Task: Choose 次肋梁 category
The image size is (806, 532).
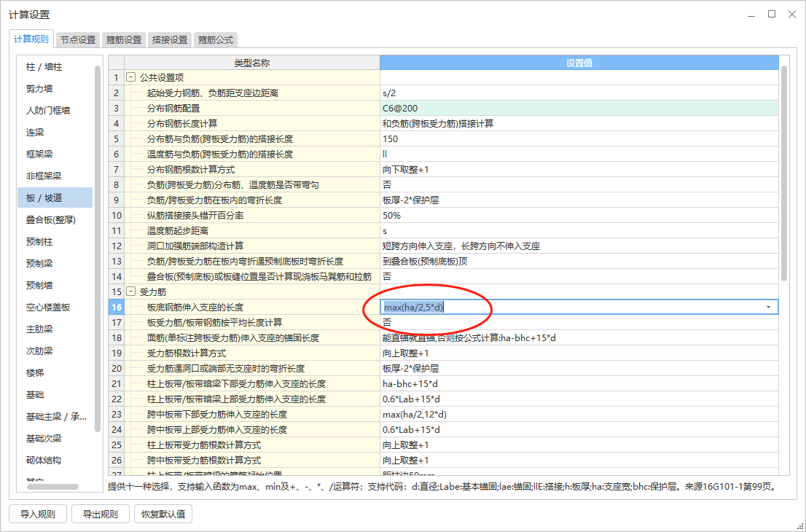Action: point(55,351)
